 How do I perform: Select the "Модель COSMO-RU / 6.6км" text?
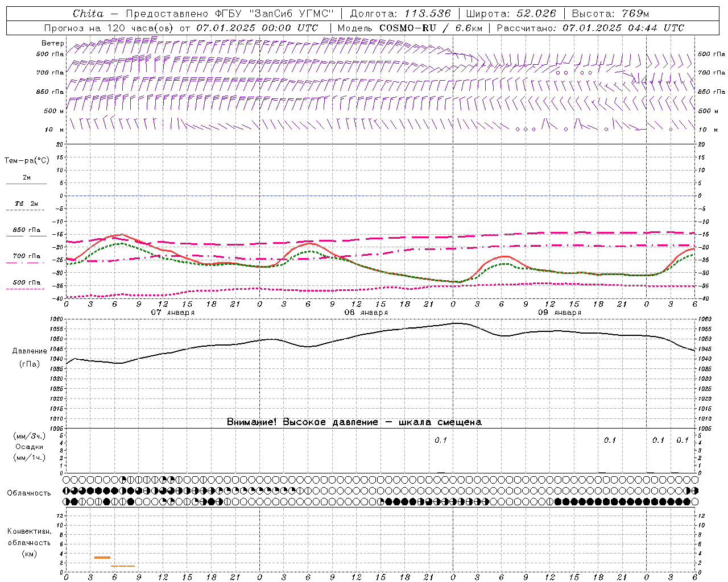[x=410, y=28]
